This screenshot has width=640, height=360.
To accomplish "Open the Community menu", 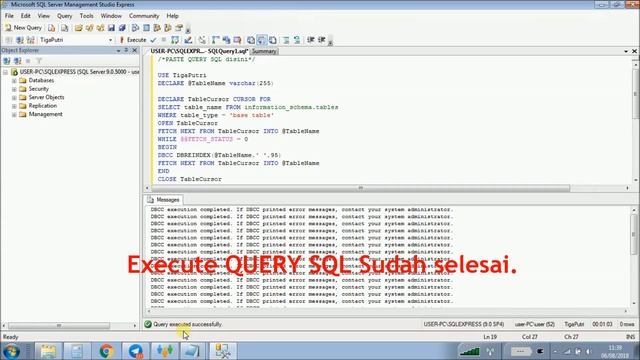I will (x=144, y=16).
